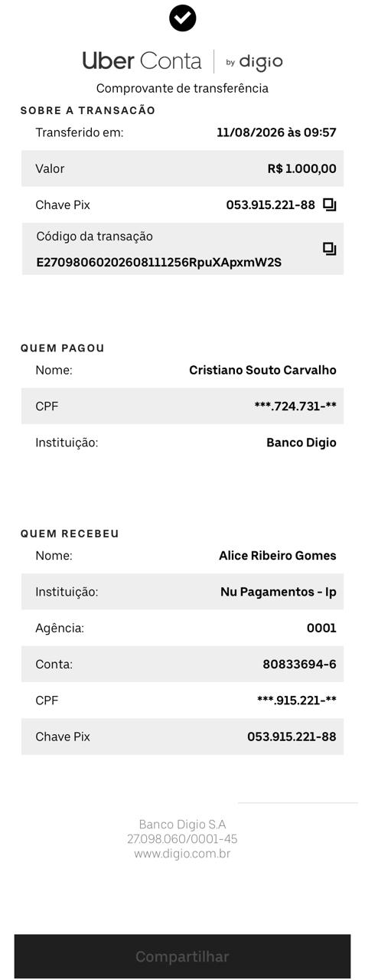Tap the Valor R$ 1.000,00 row
This screenshot has height=980, width=365.
tap(182, 168)
